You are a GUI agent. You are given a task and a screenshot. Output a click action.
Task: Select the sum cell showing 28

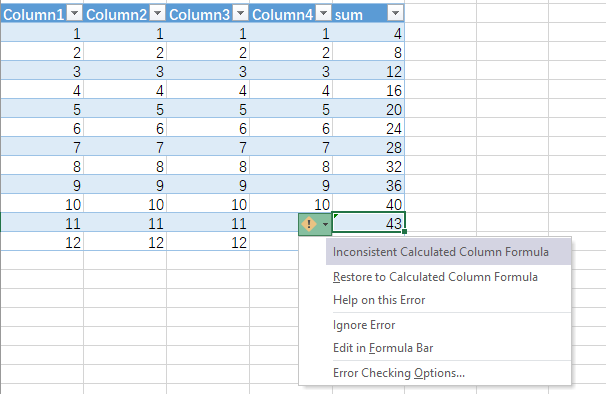[x=368, y=147]
